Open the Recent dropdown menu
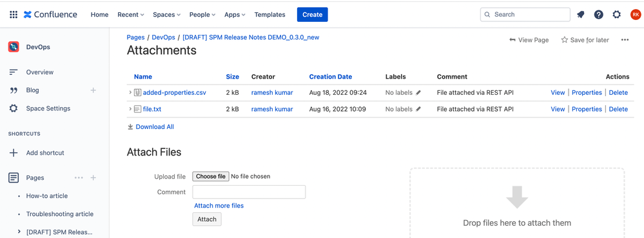 point(131,14)
